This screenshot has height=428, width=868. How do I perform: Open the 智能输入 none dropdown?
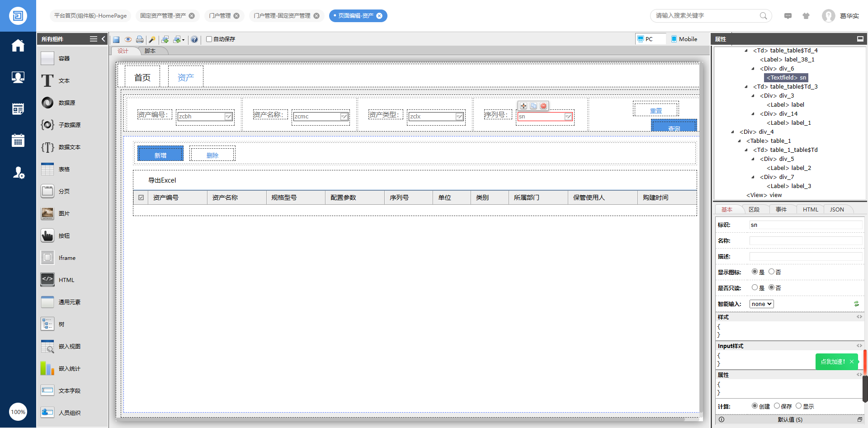761,304
